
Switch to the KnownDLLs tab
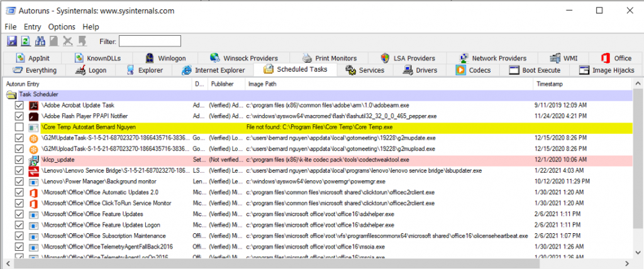[x=97, y=58]
